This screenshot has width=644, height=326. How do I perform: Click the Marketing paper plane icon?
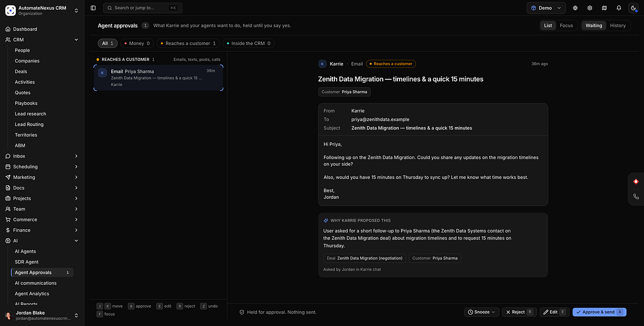click(8, 177)
